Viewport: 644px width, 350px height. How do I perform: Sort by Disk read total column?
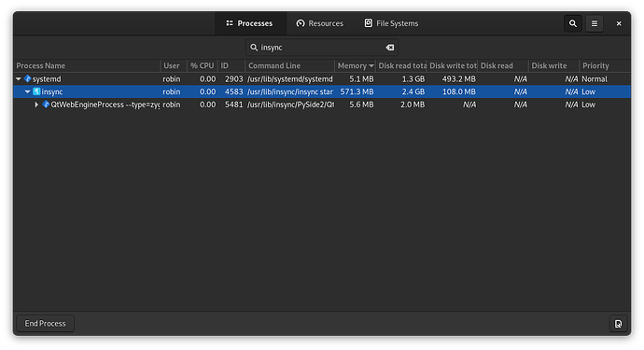click(x=400, y=65)
